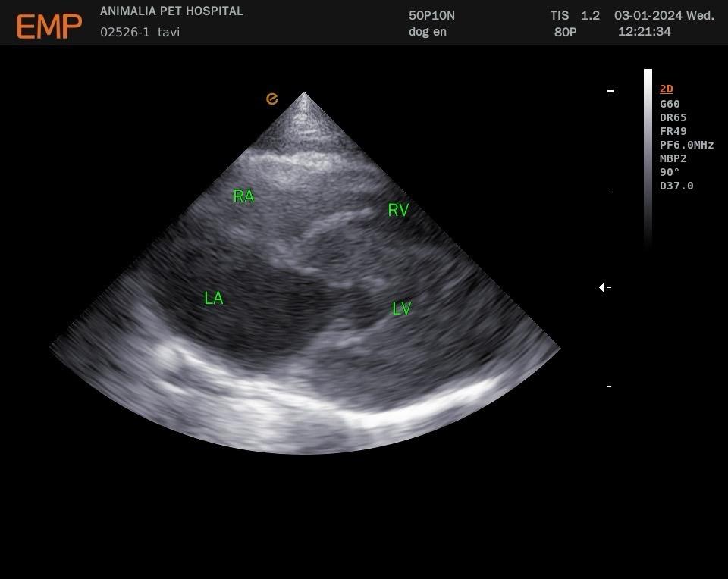Click the EMP logo
The image size is (728, 579).
49,26
